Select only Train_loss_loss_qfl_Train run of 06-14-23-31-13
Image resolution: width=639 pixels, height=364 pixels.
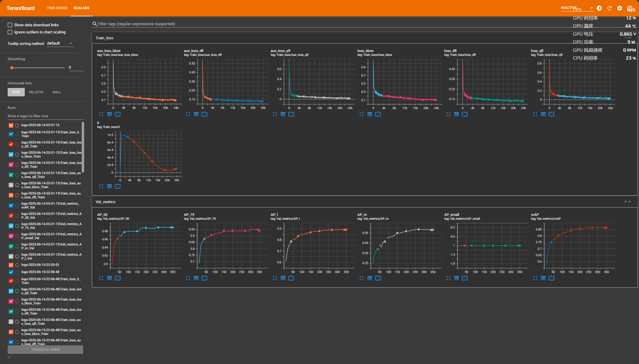coord(17,144)
